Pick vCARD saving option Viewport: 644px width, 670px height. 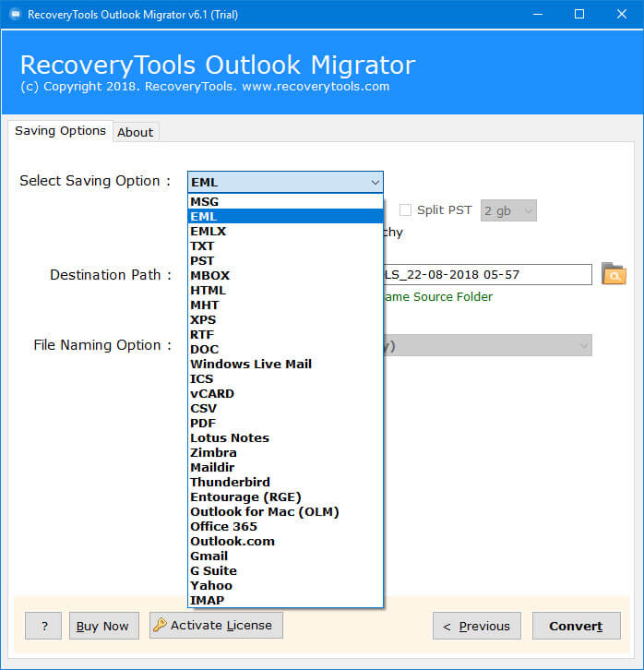[285, 393]
